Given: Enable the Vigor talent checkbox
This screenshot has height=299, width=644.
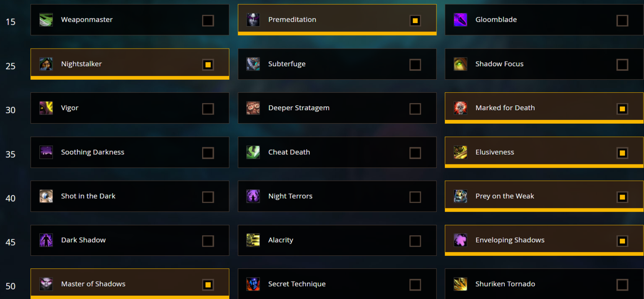Looking at the screenshot, I should 208,109.
